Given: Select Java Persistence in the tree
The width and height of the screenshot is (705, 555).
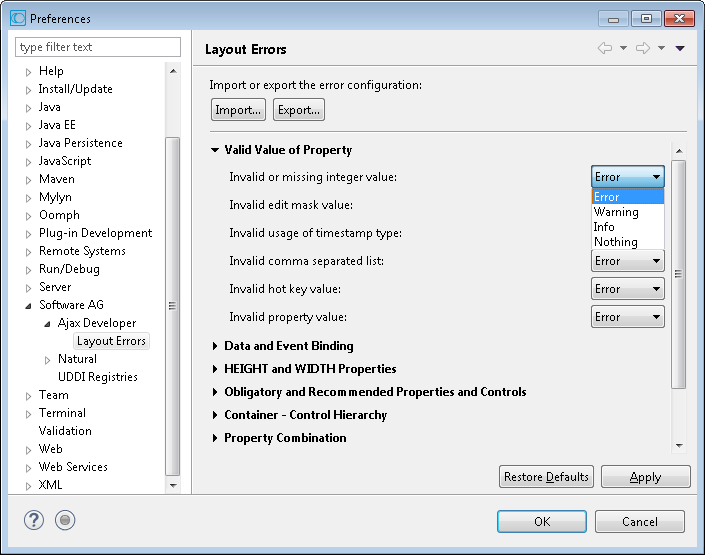Looking at the screenshot, I should [x=80, y=143].
